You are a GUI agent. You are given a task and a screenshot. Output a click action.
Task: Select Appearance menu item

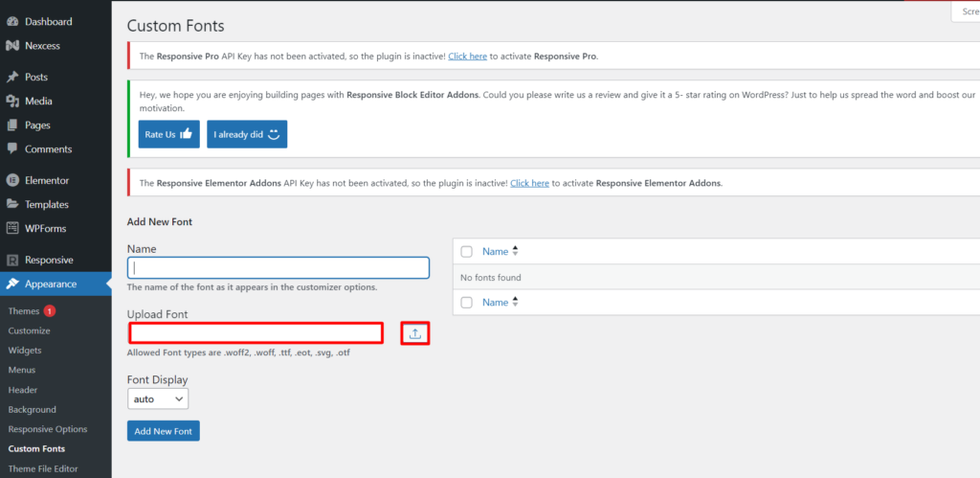[x=56, y=285]
